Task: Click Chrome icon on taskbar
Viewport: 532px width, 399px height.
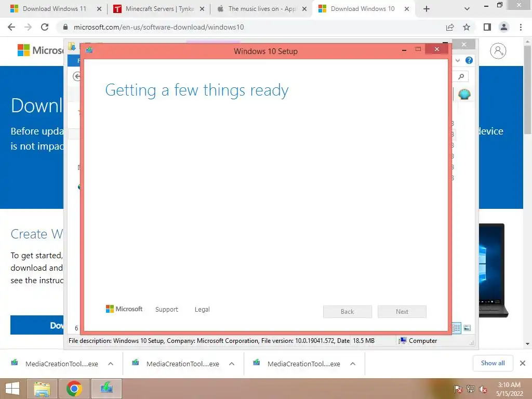Action: click(x=74, y=389)
